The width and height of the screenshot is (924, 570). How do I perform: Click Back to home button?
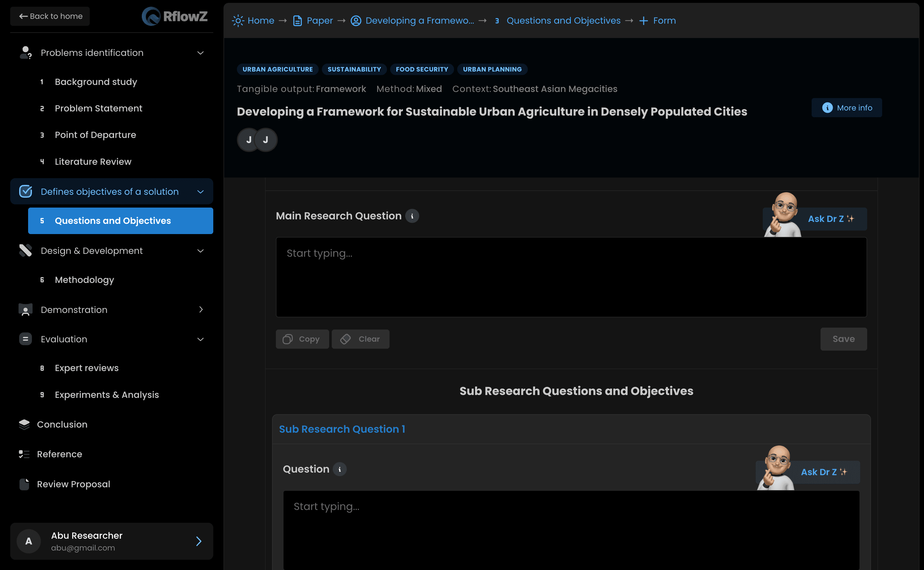tap(50, 16)
